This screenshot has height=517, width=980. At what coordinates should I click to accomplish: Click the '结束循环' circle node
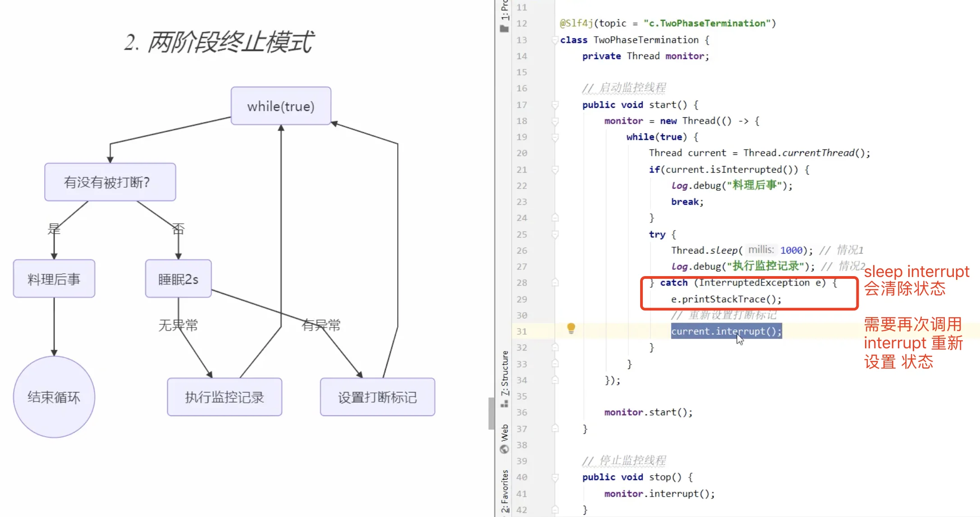click(x=54, y=397)
